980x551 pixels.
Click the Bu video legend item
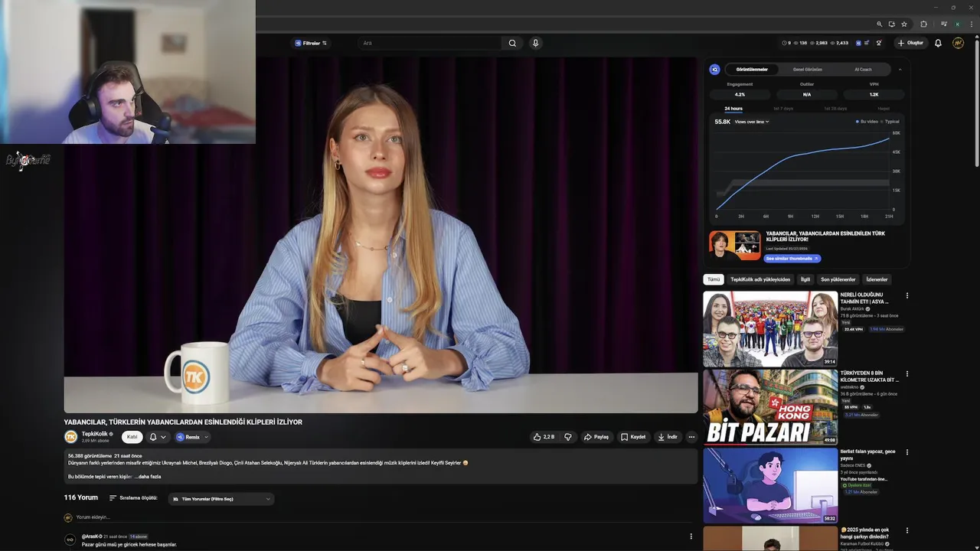(x=867, y=122)
